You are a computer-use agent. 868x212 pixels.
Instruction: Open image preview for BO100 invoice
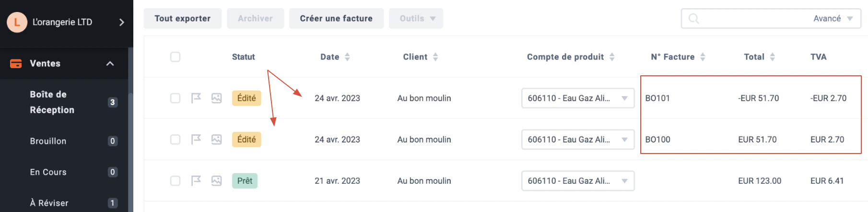[x=217, y=140]
